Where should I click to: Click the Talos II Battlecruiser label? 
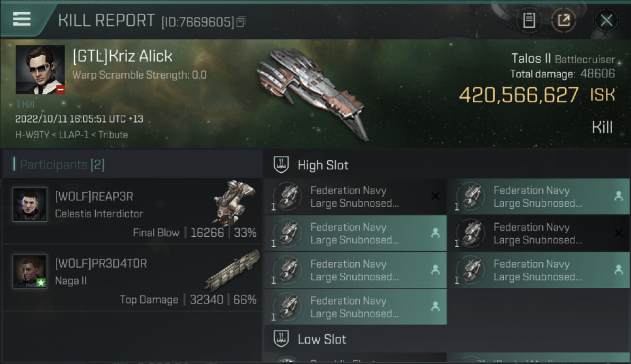[563, 59]
